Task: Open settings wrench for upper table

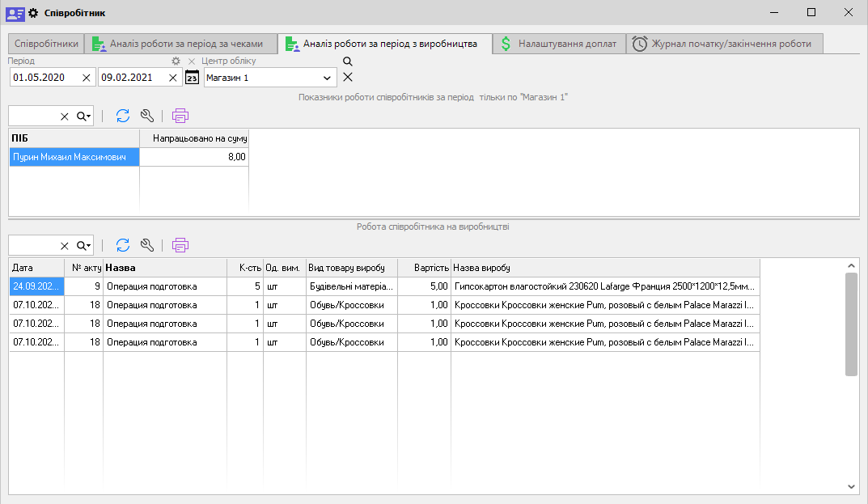Action: pyautogui.click(x=147, y=116)
